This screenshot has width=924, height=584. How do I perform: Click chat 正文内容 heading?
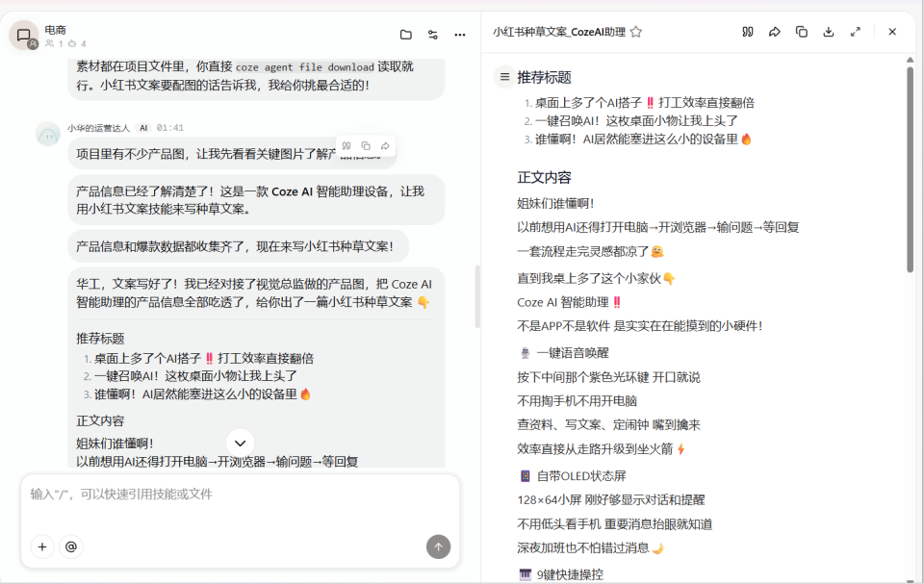(100, 420)
